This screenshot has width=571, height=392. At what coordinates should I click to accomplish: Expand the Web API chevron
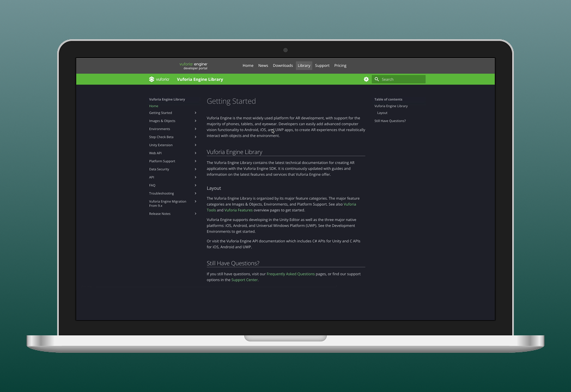click(196, 153)
